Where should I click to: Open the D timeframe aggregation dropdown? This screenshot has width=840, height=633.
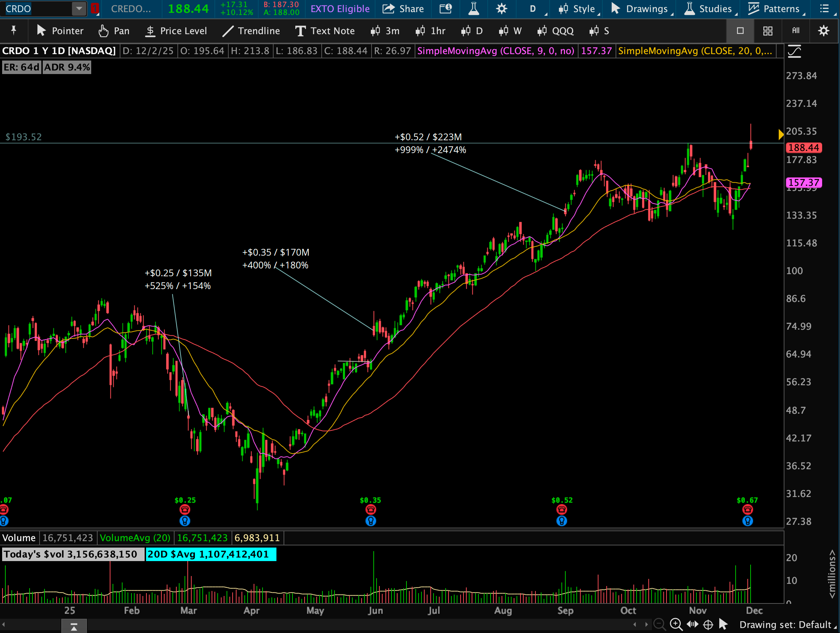(534, 9)
